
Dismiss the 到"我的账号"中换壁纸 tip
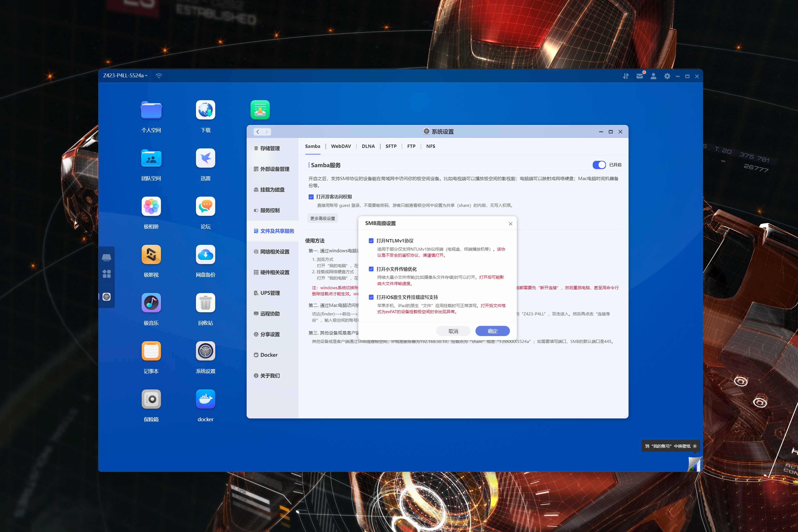(x=695, y=446)
